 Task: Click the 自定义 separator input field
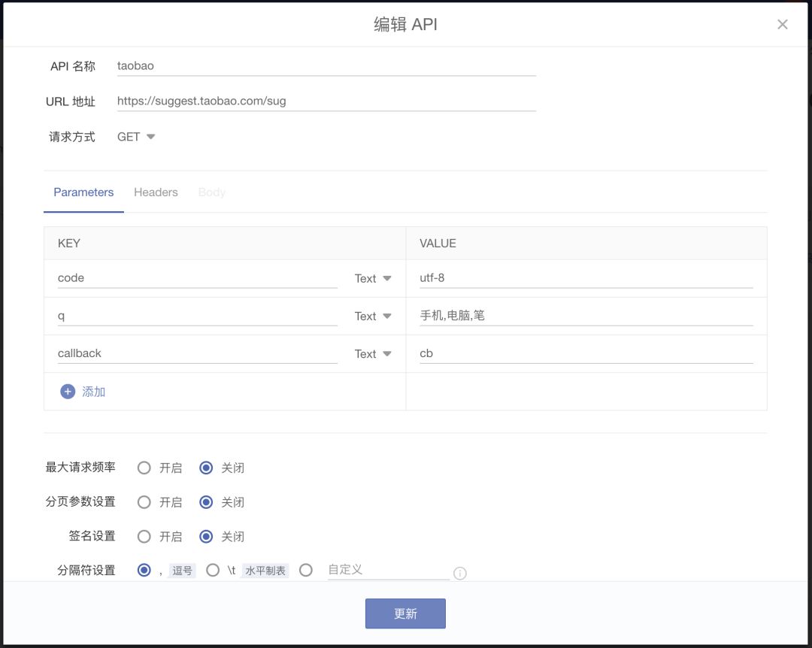[x=389, y=571]
